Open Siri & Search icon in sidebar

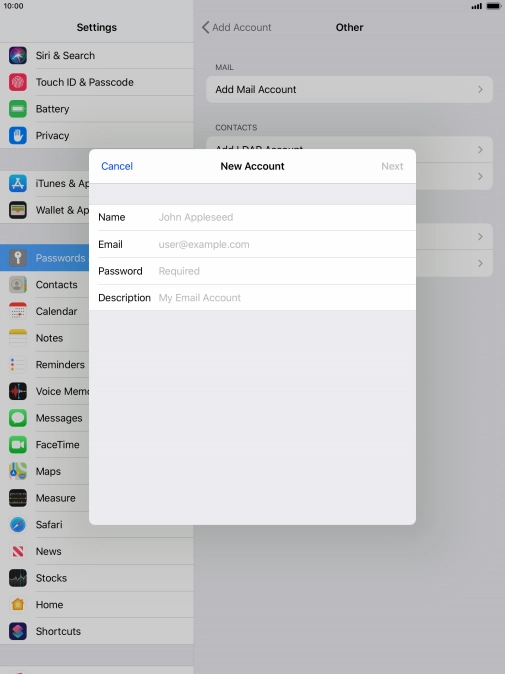(18, 55)
